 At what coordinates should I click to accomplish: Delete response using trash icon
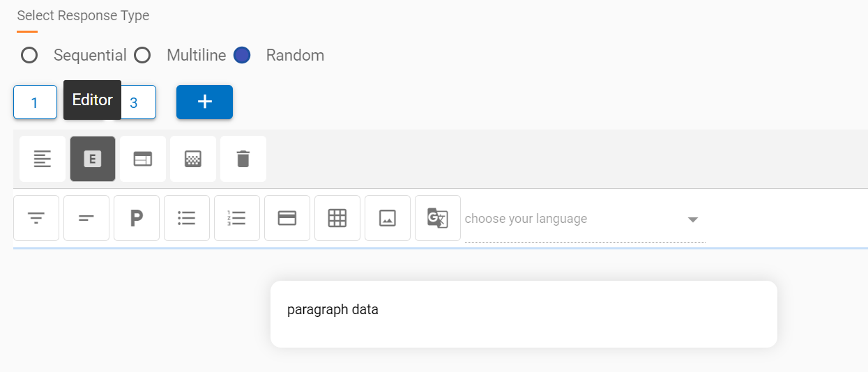coord(243,159)
